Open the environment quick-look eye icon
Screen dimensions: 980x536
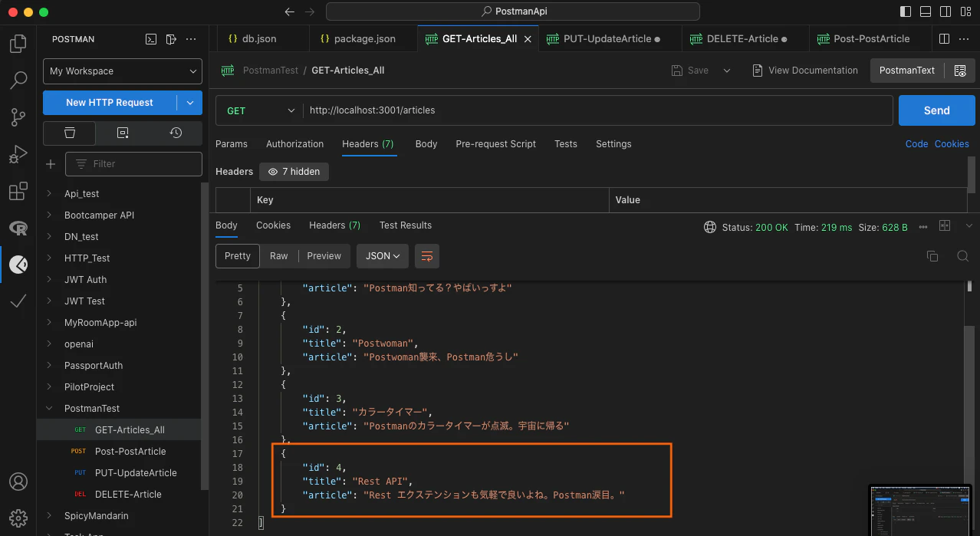(x=959, y=71)
